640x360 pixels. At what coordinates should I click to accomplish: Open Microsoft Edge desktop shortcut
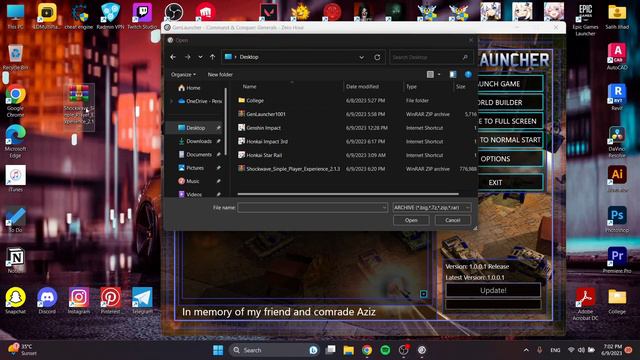(16, 141)
